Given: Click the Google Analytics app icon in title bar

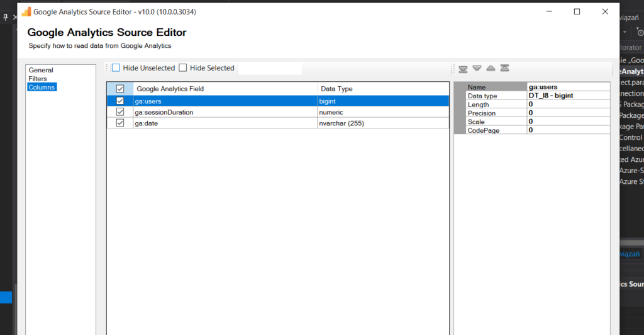Looking at the screenshot, I should tap(26, 12).
